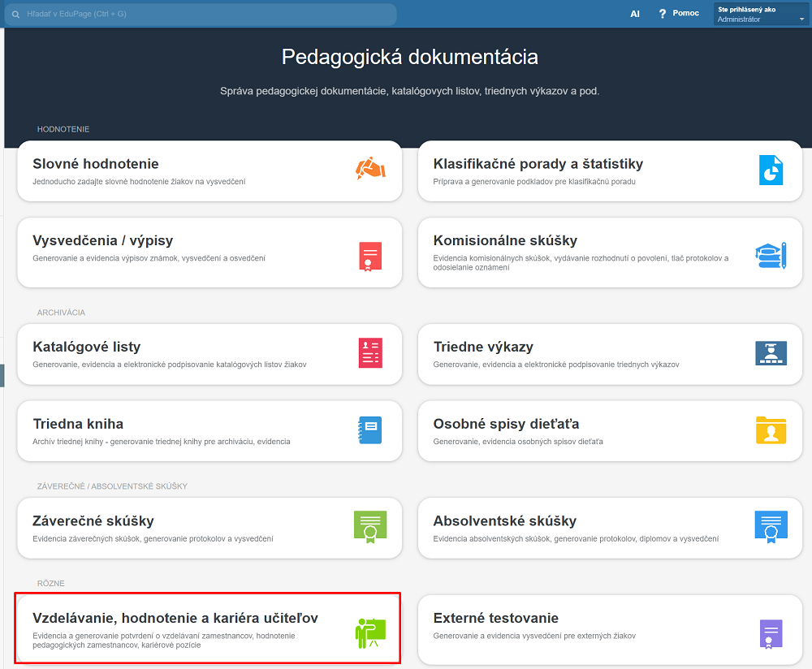Viewport: 812px width, 669px height.
Task: Click the purple Externé testovanie certificate icon
Action: pos(770,632)
